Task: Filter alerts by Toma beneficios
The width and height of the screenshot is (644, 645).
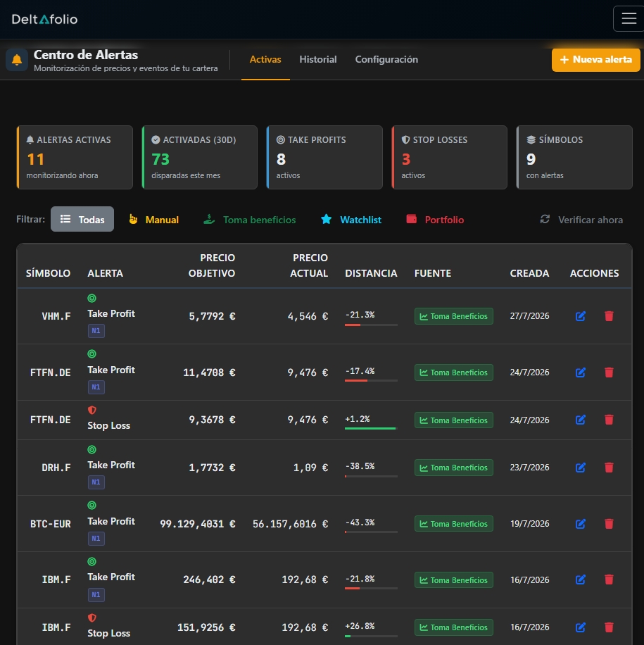Action: (x=250, y=220)
